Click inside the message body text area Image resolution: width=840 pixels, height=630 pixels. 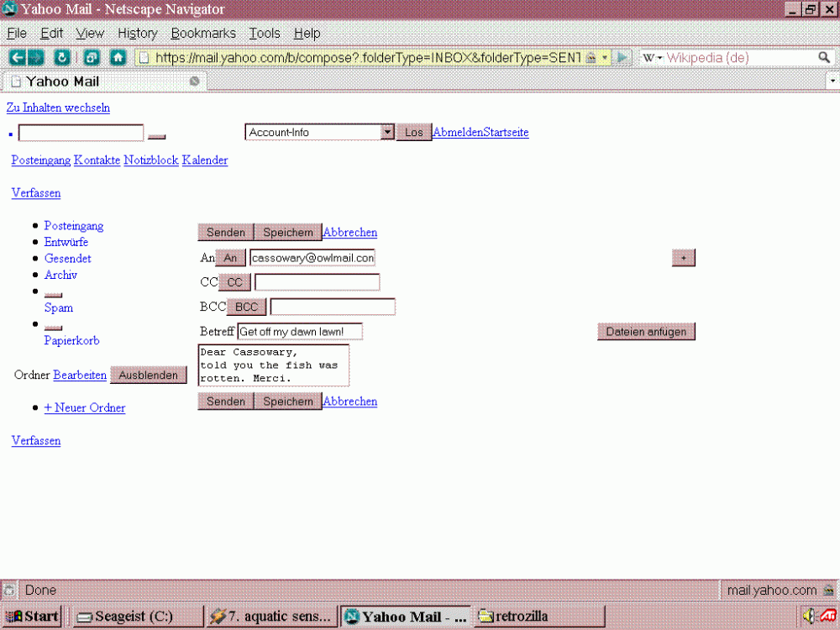tap(272, 364)
